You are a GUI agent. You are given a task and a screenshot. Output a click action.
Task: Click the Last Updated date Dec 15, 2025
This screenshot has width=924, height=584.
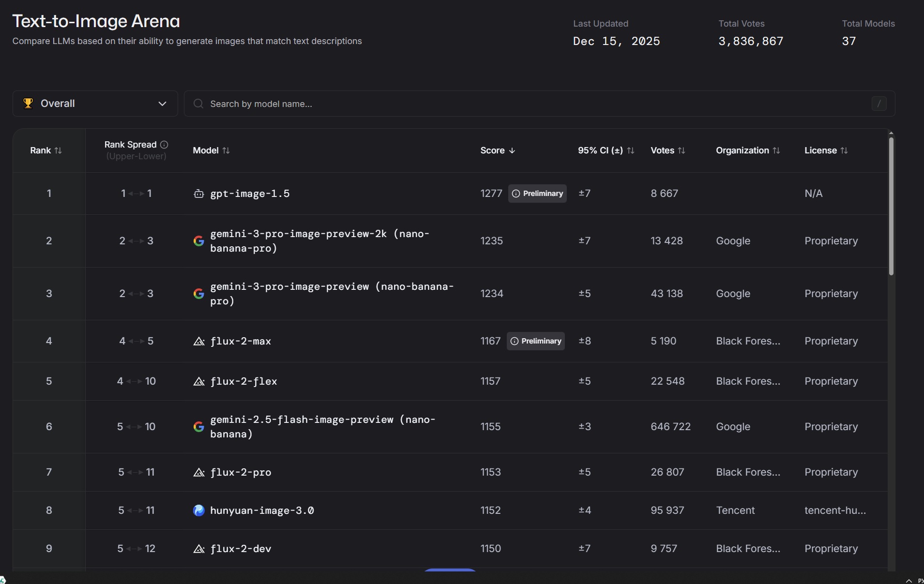[616, 41]
